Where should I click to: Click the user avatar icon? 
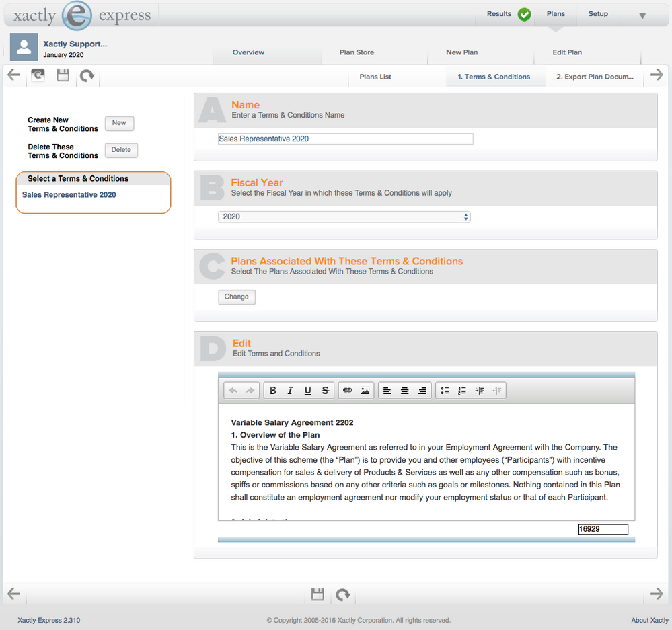pos(24,47)
